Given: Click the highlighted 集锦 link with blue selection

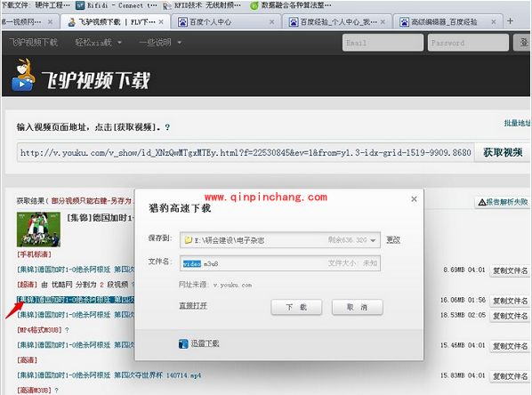Looking at the screenshot, I should click(x=76, y=300).
